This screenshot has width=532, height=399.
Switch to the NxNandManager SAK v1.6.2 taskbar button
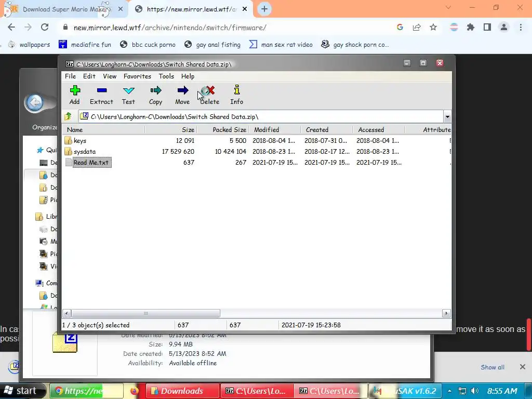(x=405, y=391)
